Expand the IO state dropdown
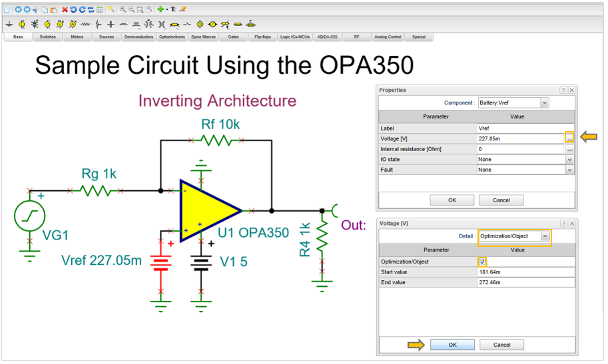The image size is (608, 364). pos(569,160)
